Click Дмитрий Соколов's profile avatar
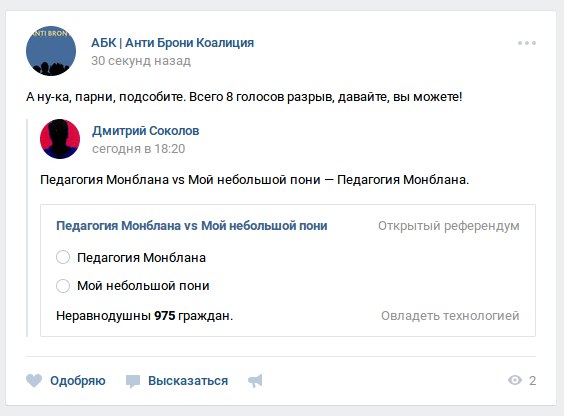This screenshot has width=564, height=416. (x=60, y=139)
